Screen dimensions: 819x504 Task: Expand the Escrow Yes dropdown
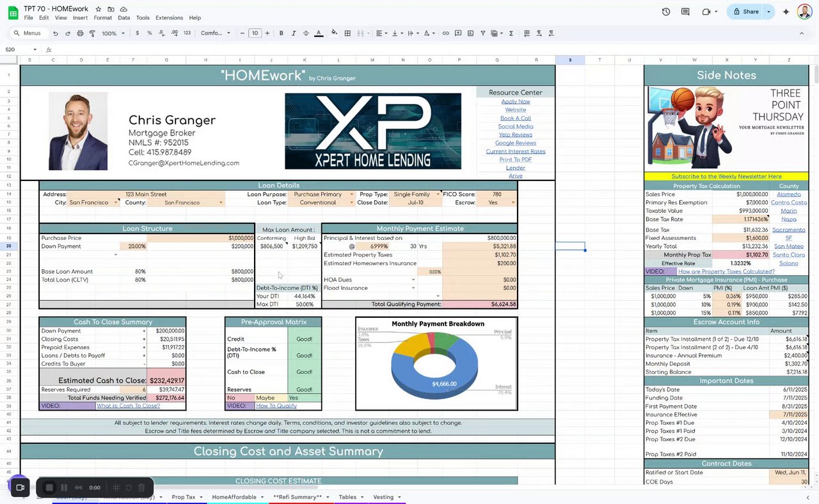[513, 203]
